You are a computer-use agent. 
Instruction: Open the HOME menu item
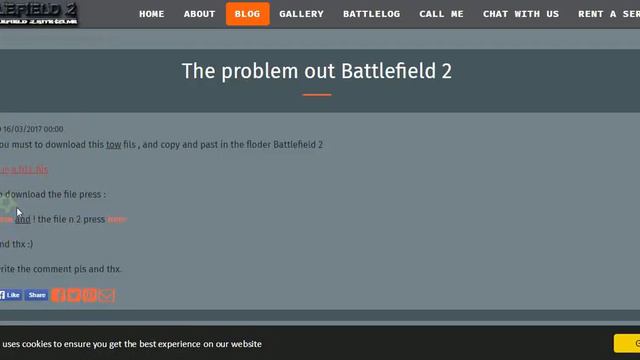(x=151, y=14)
